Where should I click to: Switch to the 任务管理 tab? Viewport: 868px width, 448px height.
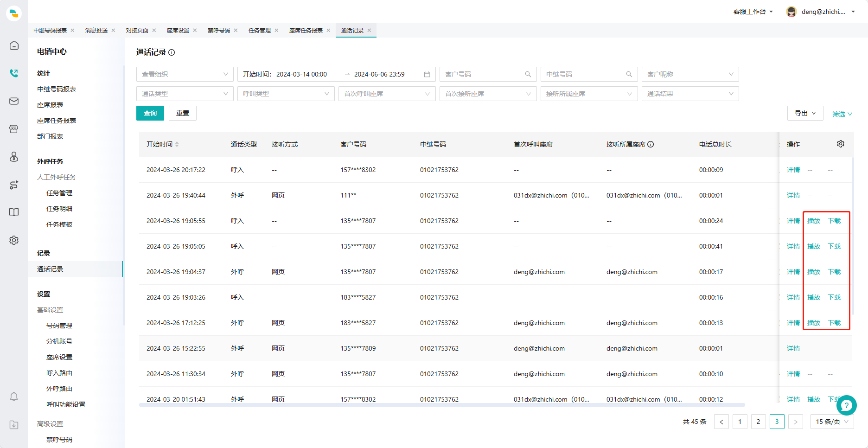260,30
